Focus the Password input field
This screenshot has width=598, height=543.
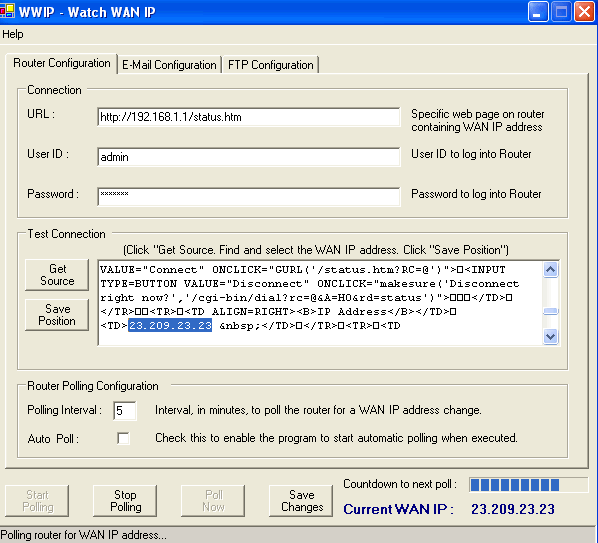click(x=249, y=197)
